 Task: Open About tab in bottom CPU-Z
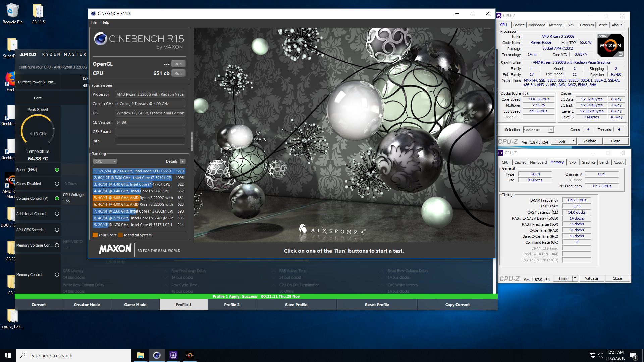click(x=618, y=162)
